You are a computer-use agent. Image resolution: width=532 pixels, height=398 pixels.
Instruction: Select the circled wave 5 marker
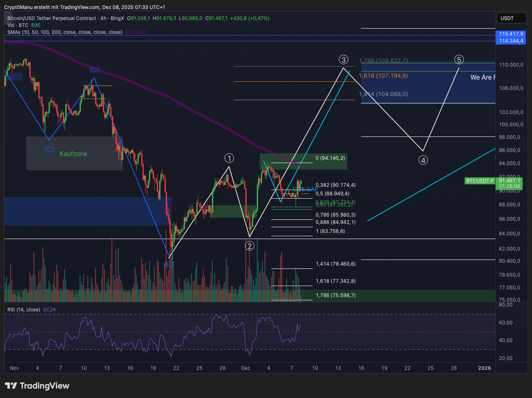tap(459, 60)
